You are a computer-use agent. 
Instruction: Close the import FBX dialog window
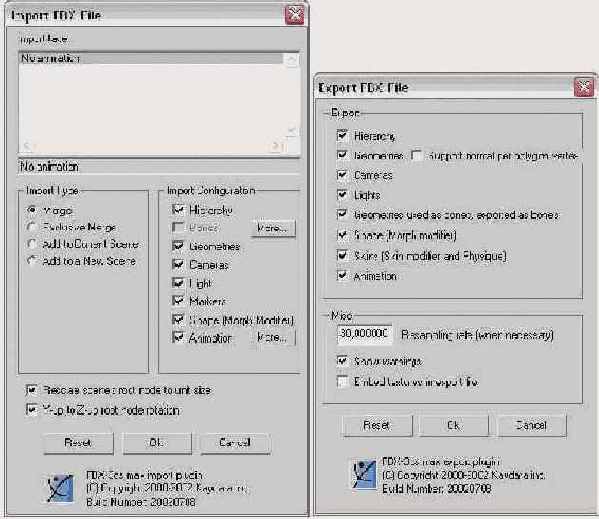tap(295, 15)
